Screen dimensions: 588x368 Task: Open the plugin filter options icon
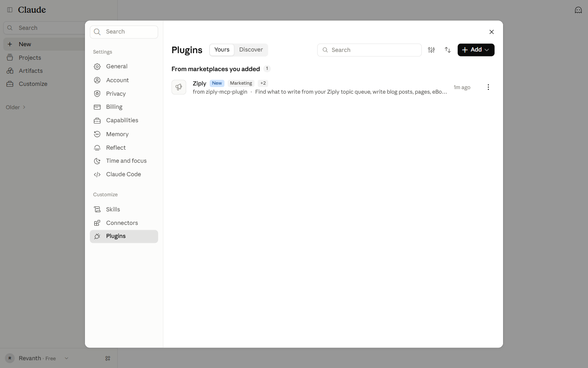coord(431,50)
